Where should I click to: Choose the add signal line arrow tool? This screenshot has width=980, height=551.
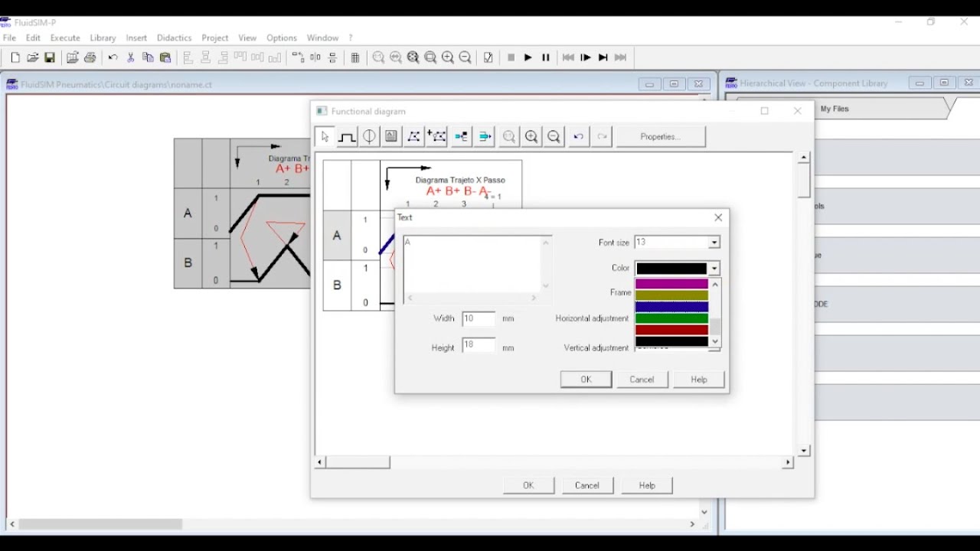point(485,136)
